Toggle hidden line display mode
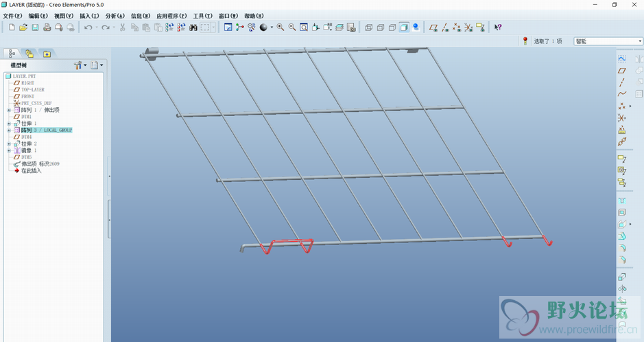The image size is (644, 342). 381,27
